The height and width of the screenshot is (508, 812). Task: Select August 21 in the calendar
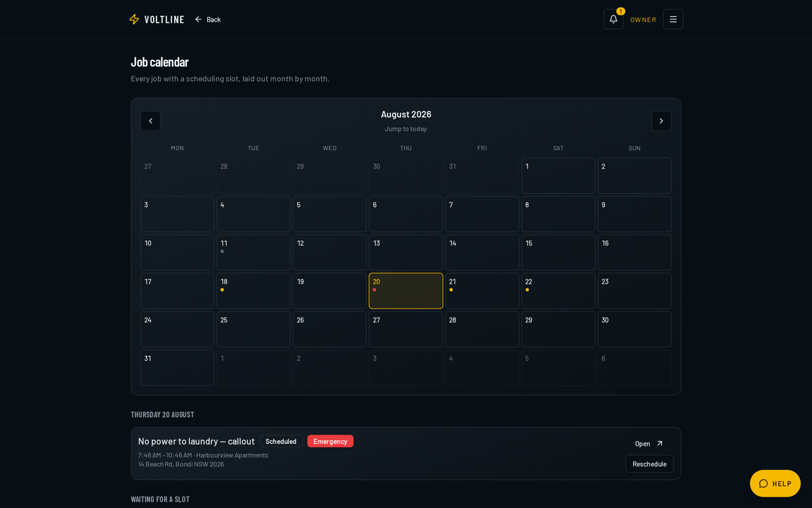[x=482, y=291]
